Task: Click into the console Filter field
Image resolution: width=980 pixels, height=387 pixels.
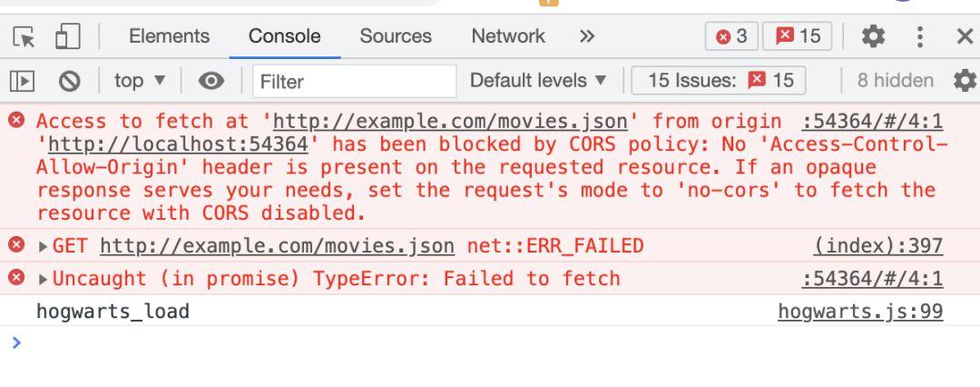Action: [x=354, y=81]
